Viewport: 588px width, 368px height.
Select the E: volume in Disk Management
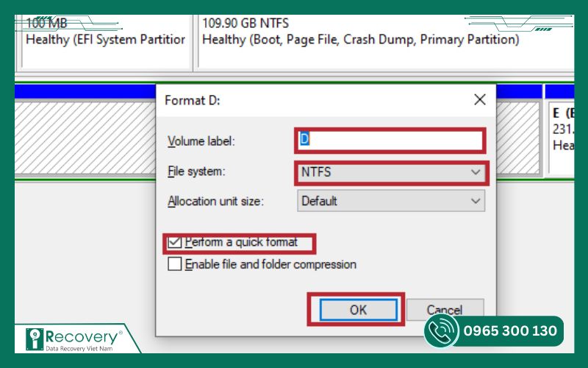[x=561, y=137]
